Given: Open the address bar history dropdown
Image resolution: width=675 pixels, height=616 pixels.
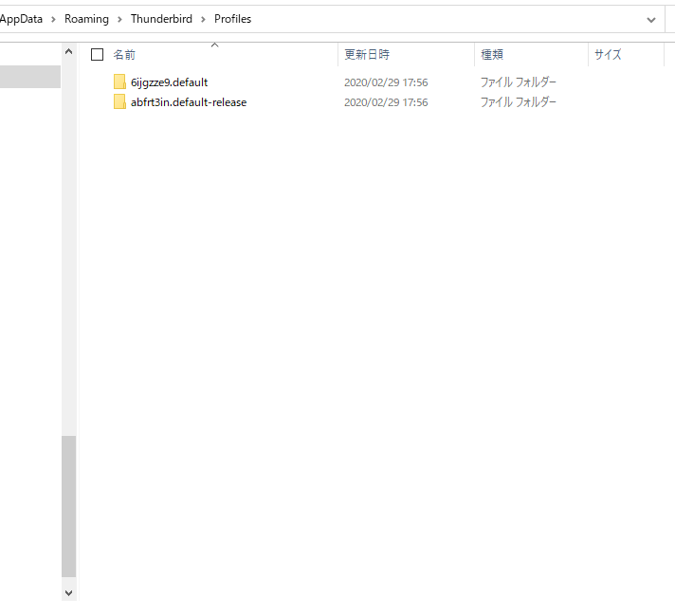Looking at the screenshot, I should 651,19.
